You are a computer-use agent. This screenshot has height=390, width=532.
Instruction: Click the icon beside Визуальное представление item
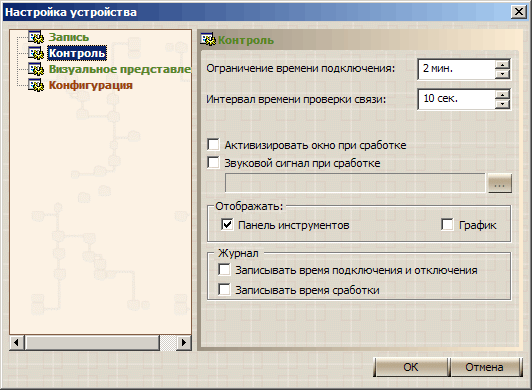[36, 69]
